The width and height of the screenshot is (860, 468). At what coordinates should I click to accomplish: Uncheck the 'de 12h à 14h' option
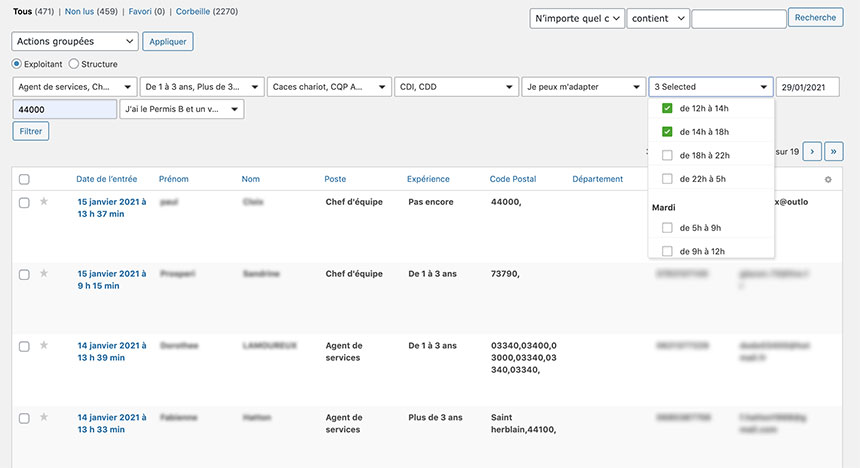point(667,109)
